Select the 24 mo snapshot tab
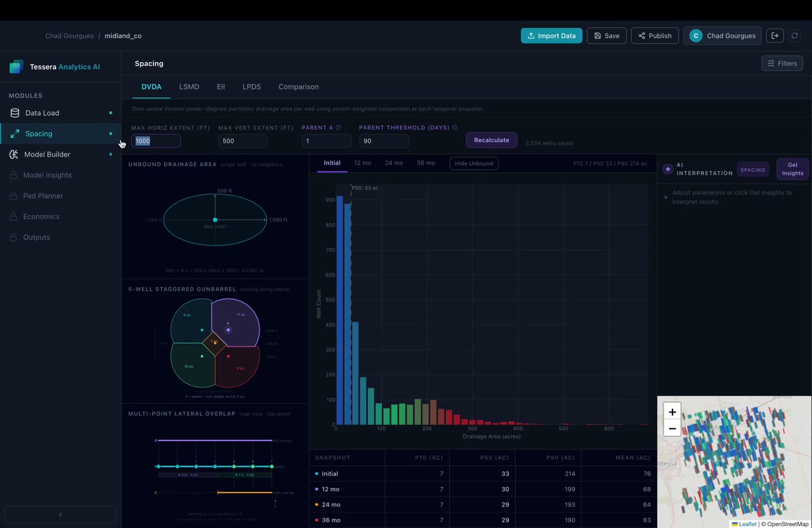The image size is (812, 528). (x=394, y=163)
